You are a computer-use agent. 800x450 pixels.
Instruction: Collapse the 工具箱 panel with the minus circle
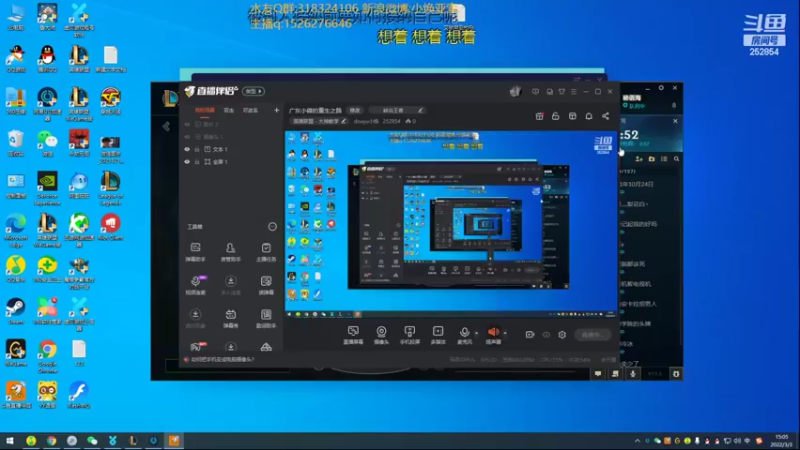coord(272,227)
